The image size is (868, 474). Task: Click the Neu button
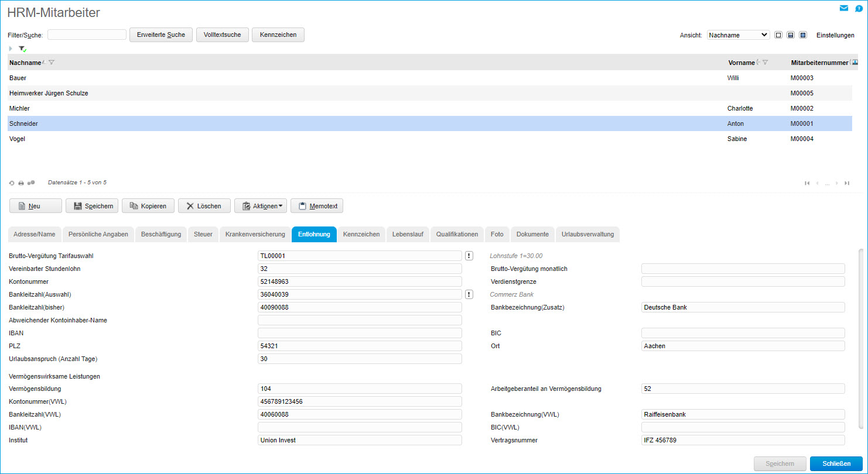click(x=36, y=206)
